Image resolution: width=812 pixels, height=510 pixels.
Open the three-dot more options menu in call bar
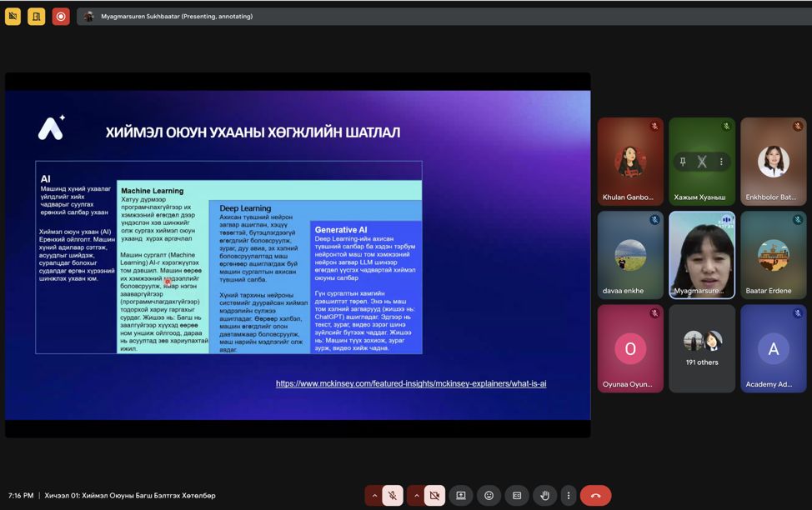tap(569, 495)
